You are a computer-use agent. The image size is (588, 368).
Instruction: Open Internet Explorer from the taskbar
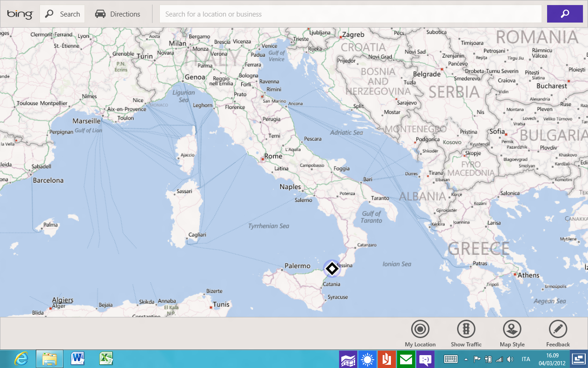click(x=21, y=359)
